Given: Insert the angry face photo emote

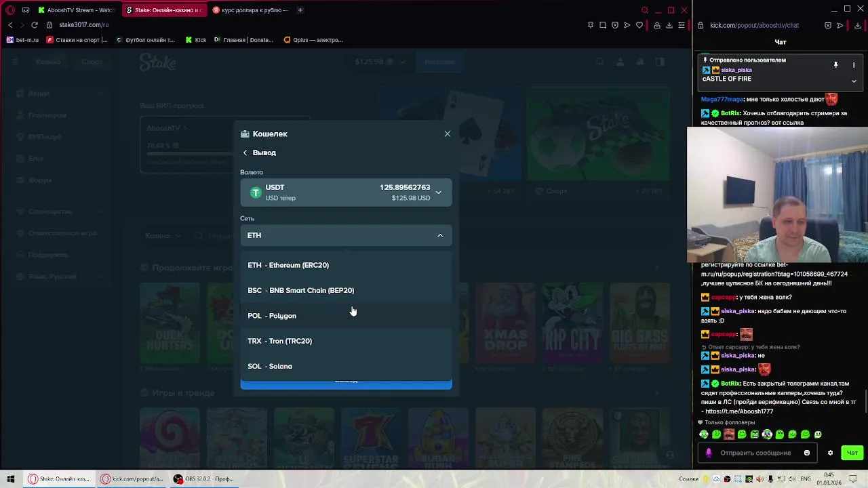Looking at the screenshot, I should [x=729, y=434].
